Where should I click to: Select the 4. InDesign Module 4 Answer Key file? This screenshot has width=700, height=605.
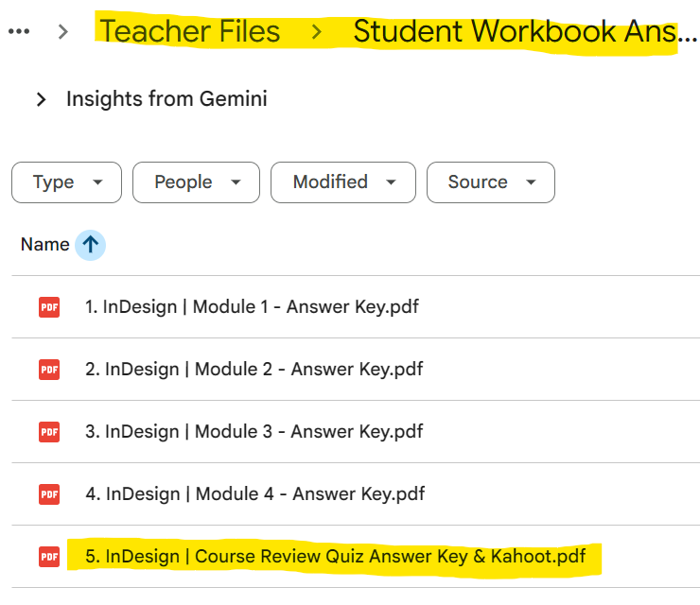click(254, 493)
